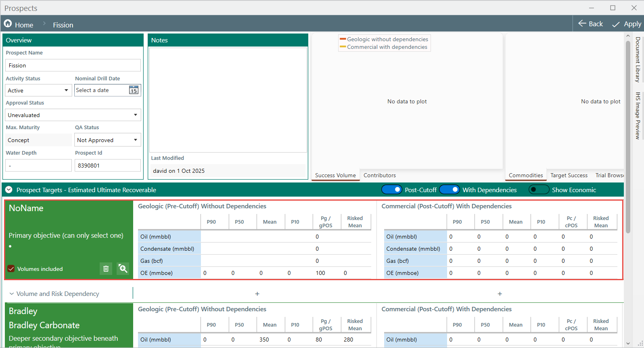
Task: Toggle the Post-Cutoff switch
Action: click(x=391, y=190)
